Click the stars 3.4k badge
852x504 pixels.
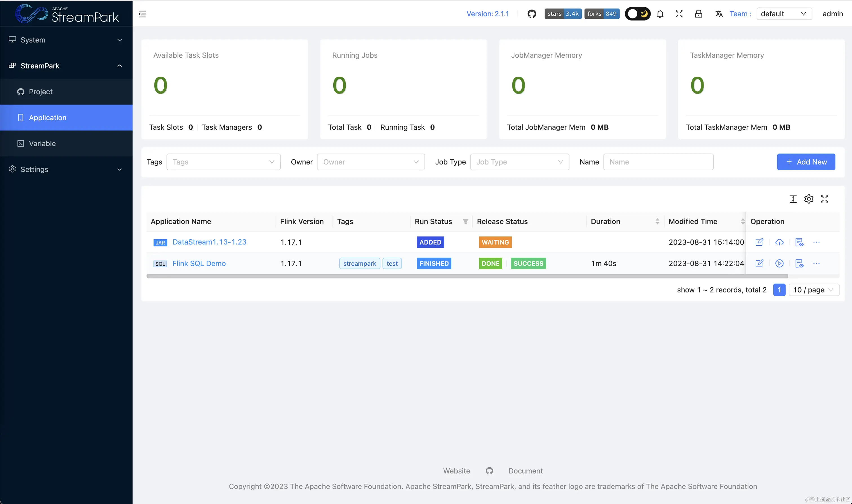pos(563,14)
